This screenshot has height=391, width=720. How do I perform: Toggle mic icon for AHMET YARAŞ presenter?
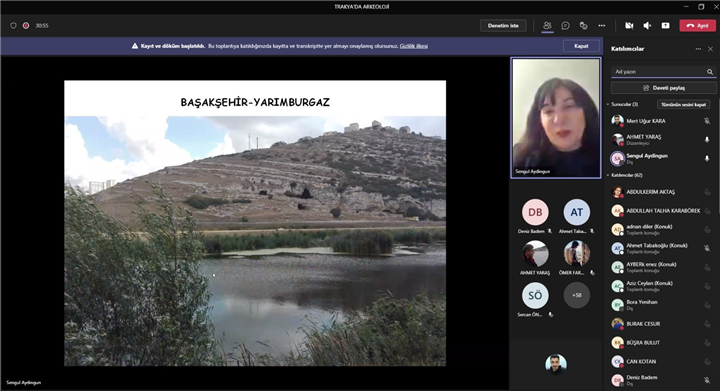tap(707, 140)
